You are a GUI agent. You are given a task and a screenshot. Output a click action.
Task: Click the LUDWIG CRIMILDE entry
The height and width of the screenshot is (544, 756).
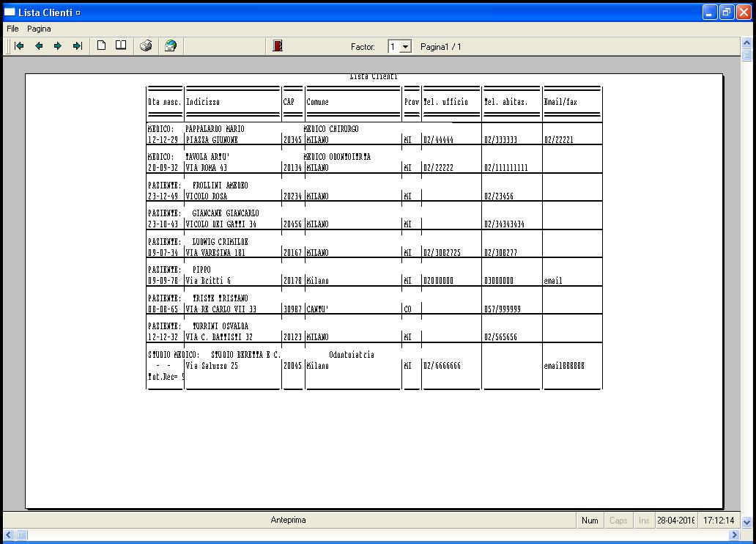(220, 242)
